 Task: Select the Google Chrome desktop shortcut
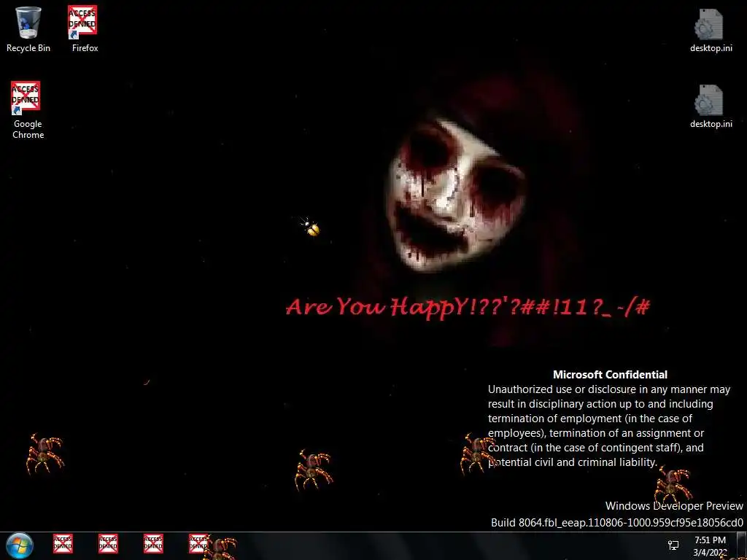point(28,110)
